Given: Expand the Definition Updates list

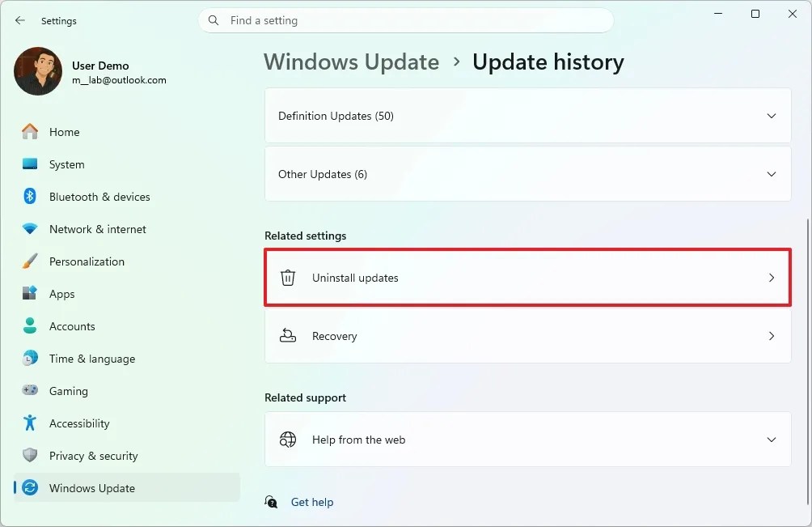Looking at the screenshot, I should tap(527, 116).
